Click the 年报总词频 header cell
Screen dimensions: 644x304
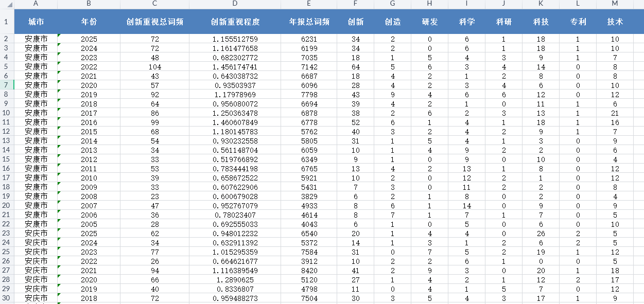(x=309, y=22)
